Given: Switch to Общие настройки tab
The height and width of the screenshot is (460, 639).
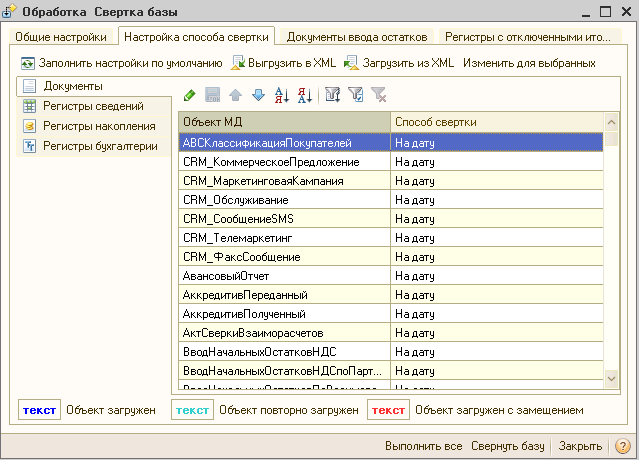Looking at the screenshot, I should [x=61, y=37].
